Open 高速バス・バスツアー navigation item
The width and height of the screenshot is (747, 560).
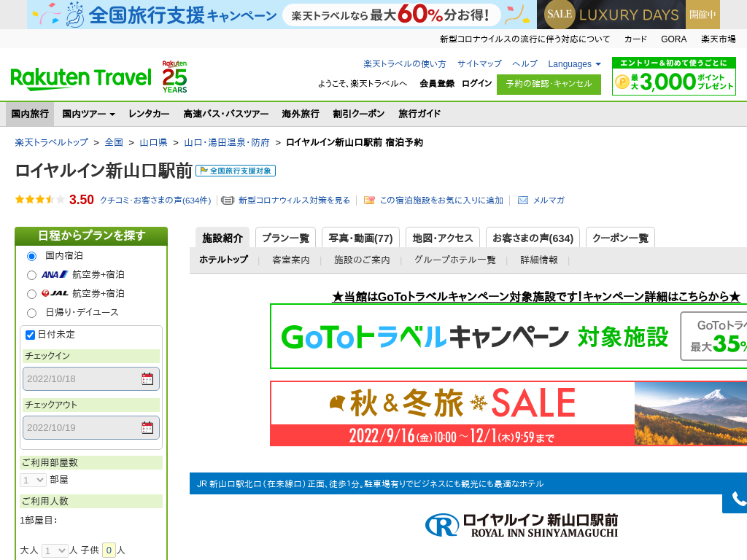[226, 114]
